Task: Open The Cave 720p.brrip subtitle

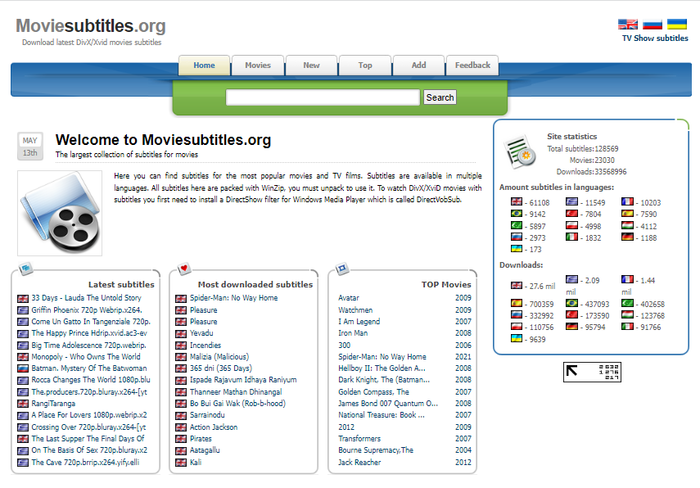Action: [x=85, y=462]
